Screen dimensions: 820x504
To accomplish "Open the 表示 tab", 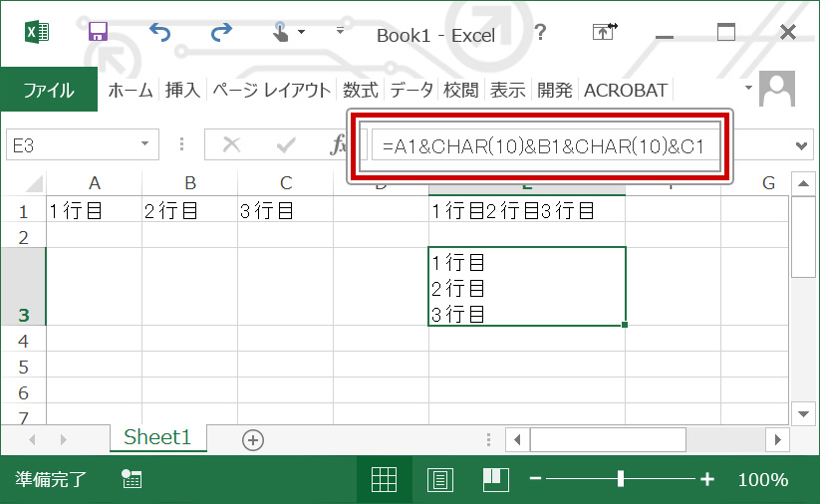I will (507, 90).
